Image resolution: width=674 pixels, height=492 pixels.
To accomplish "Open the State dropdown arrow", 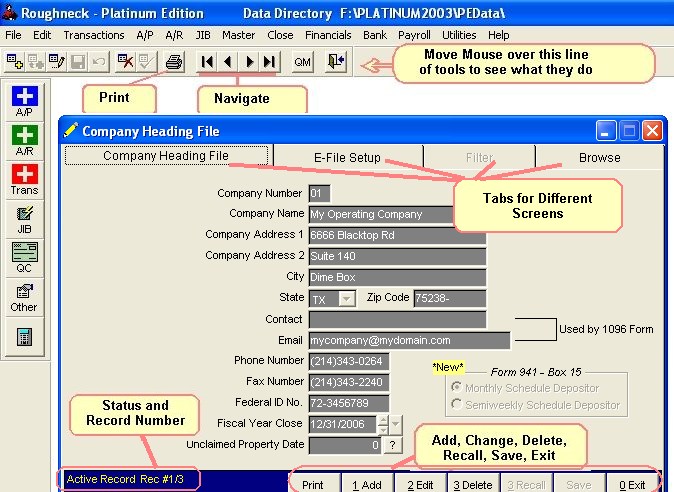I will (347, 299).
